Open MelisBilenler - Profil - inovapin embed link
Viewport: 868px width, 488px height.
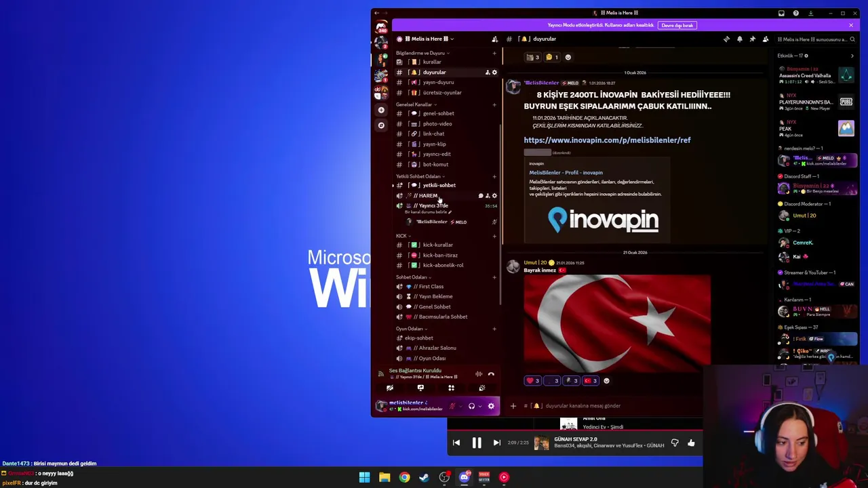pos(566,172)
